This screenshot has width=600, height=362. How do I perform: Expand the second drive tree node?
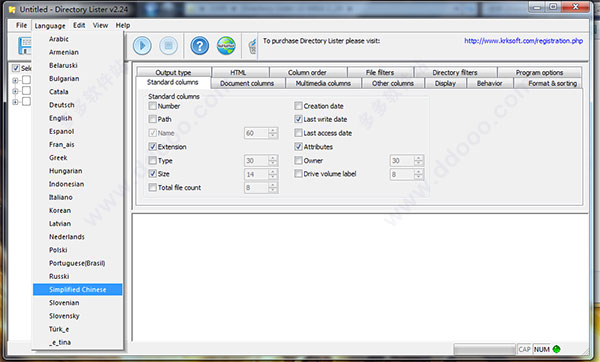[x=15, y=91]
